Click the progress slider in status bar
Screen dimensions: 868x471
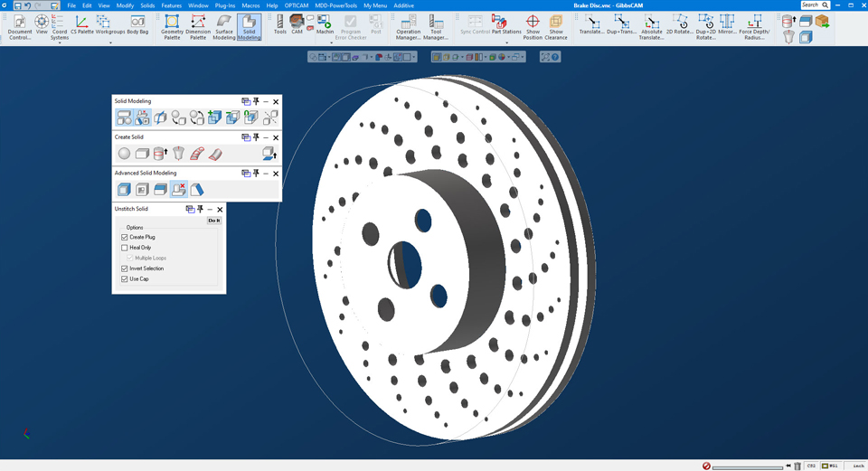pos(750,466)
